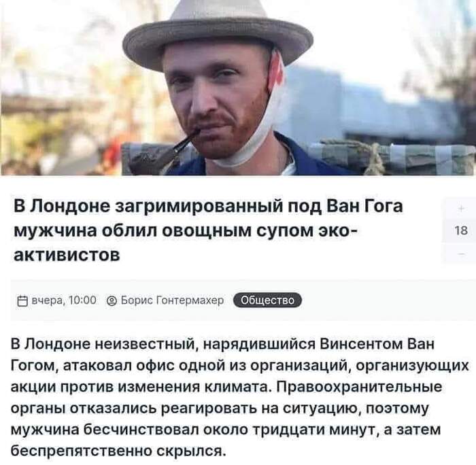Screen dimensions: 476x465
Task: Open the Общество category tag
Action: click(267, 300)
